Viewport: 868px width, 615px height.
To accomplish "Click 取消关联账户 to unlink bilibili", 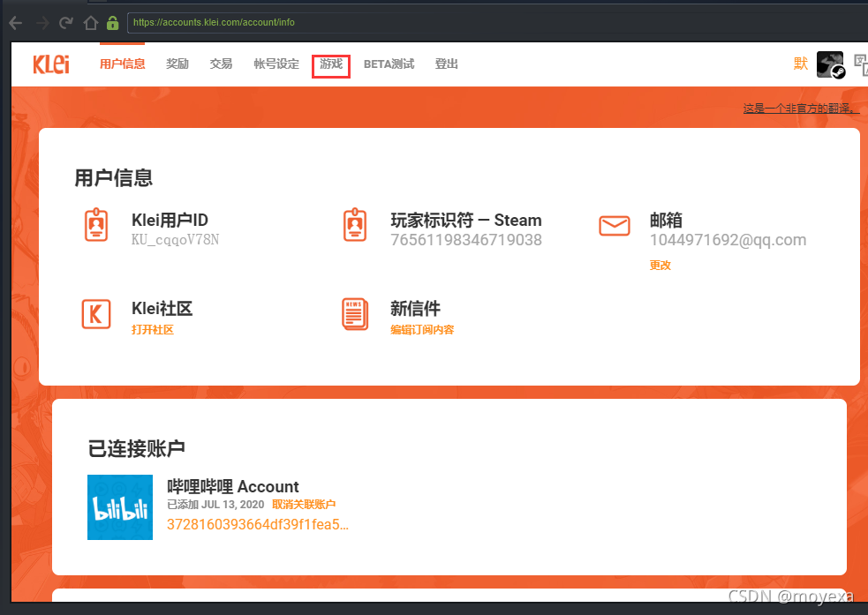I will (x=304, y=505).
